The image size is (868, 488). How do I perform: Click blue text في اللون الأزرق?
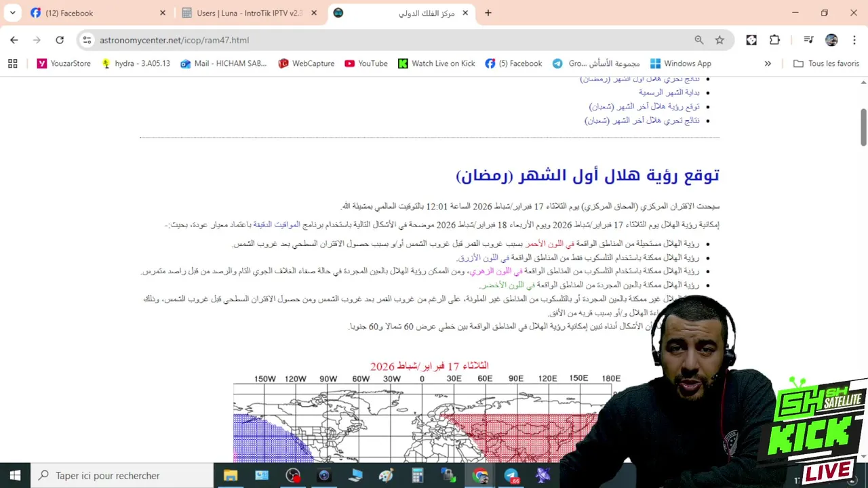[x=483, y=258]
